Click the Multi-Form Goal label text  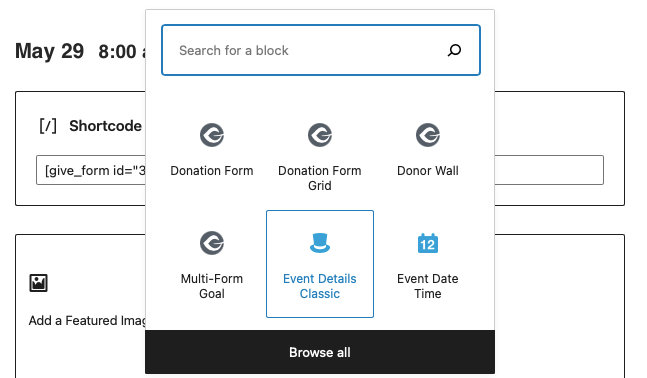point(212,286)
